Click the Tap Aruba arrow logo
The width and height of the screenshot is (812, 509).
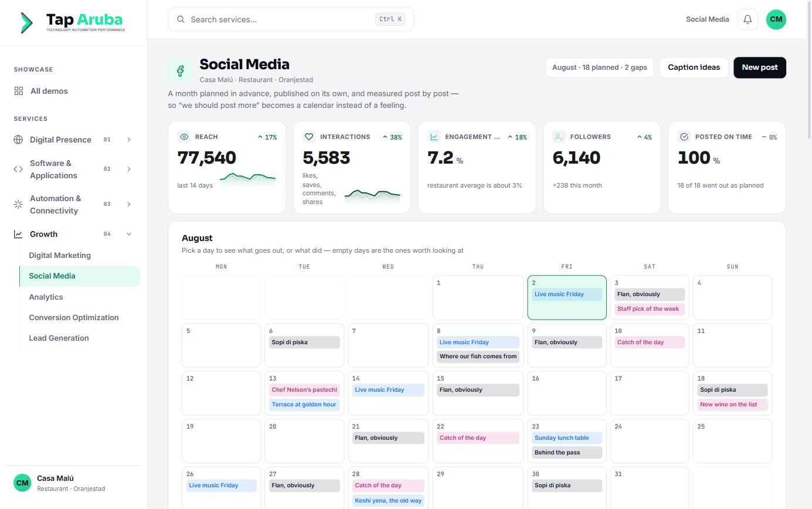point(26,23)
